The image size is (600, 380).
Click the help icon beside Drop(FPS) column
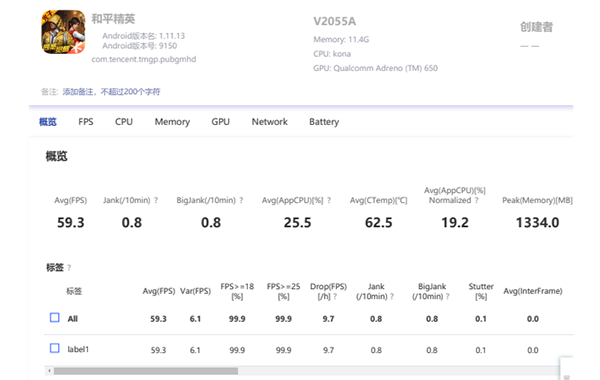point(335,296)
